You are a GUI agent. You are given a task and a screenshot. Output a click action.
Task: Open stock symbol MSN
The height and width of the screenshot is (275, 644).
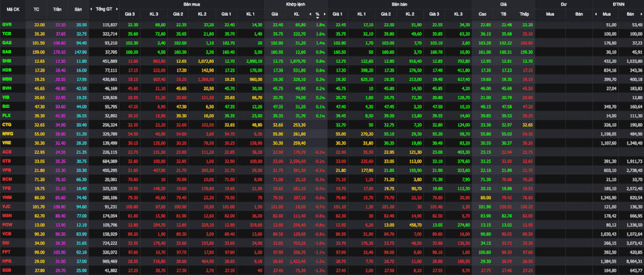6,214
